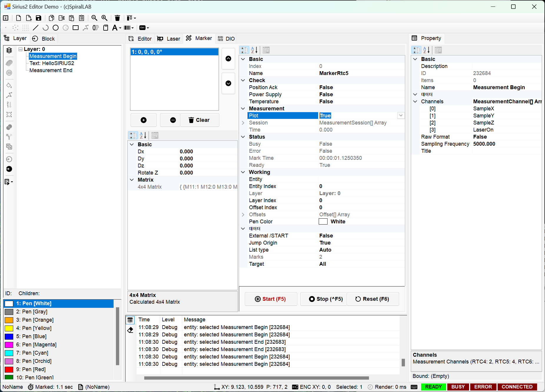Click the layers stack icon in sidebar
The height and width of the screenshot is (392, 545).
coord(9,50)
